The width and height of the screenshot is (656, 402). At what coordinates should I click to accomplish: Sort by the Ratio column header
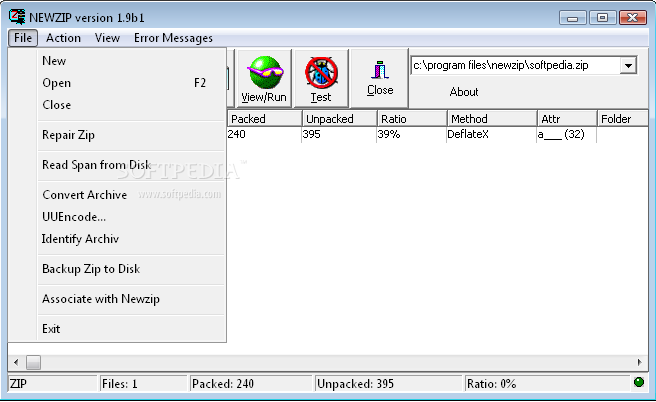[x=412, y=119]
